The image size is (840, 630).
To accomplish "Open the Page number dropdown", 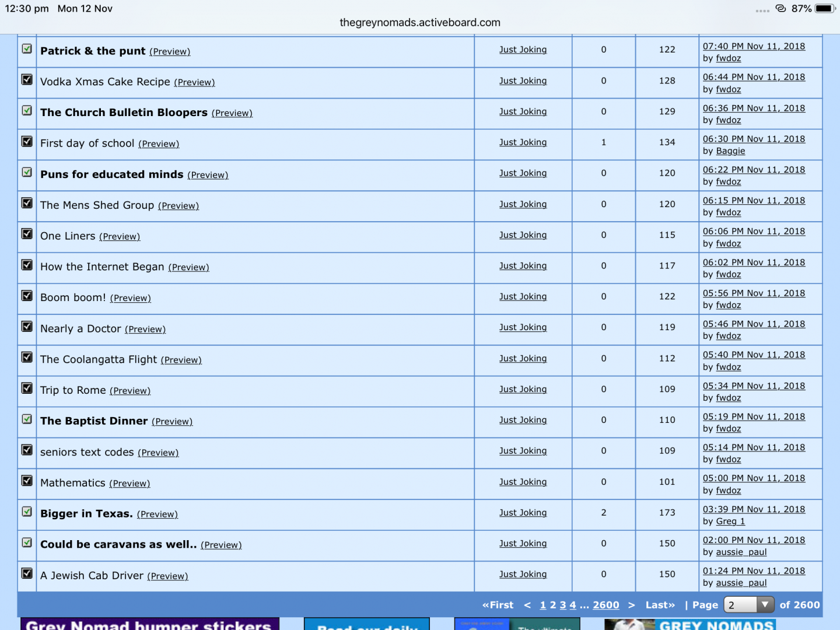I will point(748,605).
